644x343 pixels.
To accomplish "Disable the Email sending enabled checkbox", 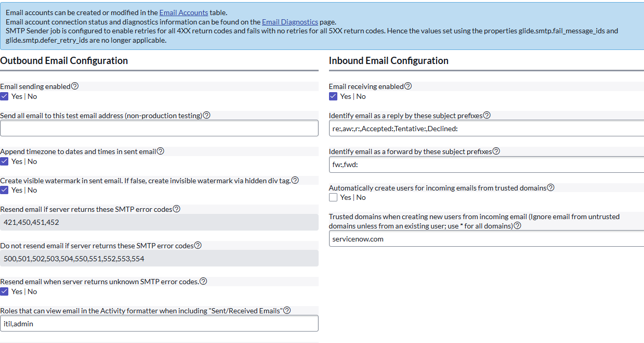I will click(5, 96).
